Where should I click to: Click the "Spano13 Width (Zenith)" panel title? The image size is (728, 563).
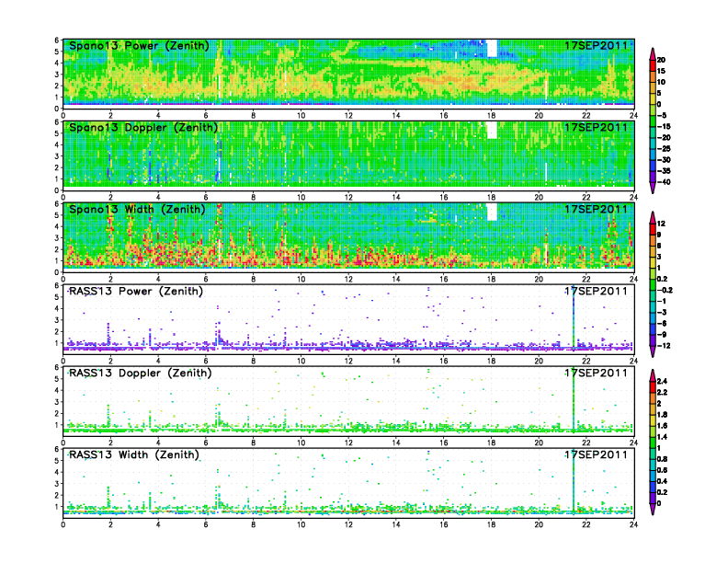(x=137, y=210)
